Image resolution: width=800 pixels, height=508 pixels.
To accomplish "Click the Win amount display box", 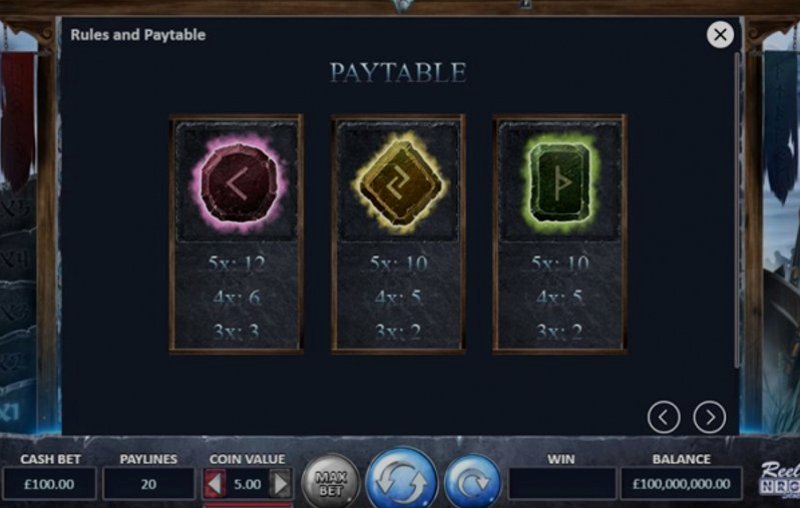I will (x=562, y=484).
